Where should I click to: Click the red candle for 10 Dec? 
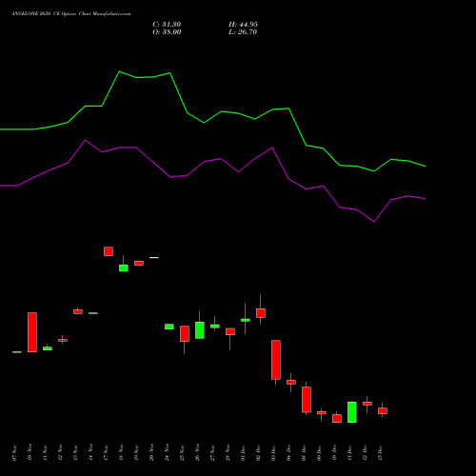point(337,418)
